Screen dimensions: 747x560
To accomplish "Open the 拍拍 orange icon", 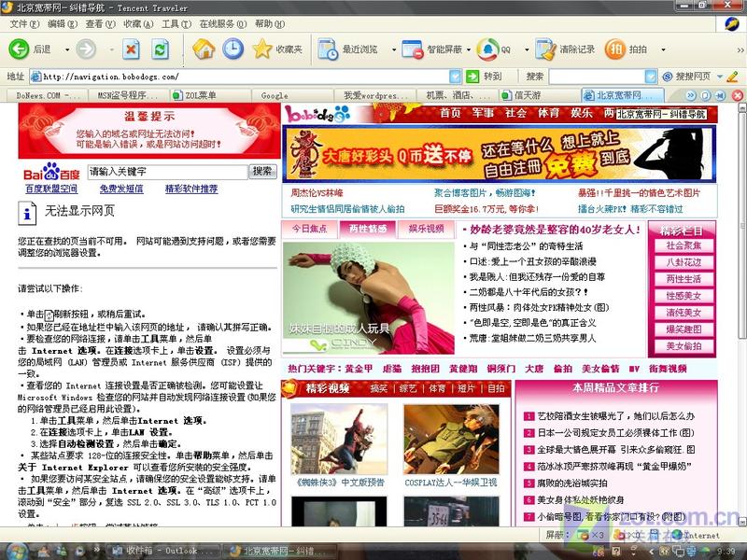I will coord(615,49).
